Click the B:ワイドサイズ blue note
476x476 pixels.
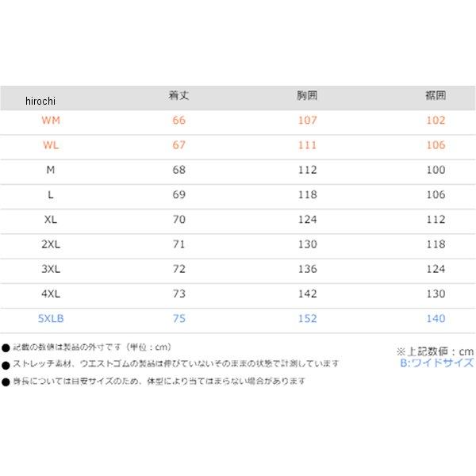(436, 363)
